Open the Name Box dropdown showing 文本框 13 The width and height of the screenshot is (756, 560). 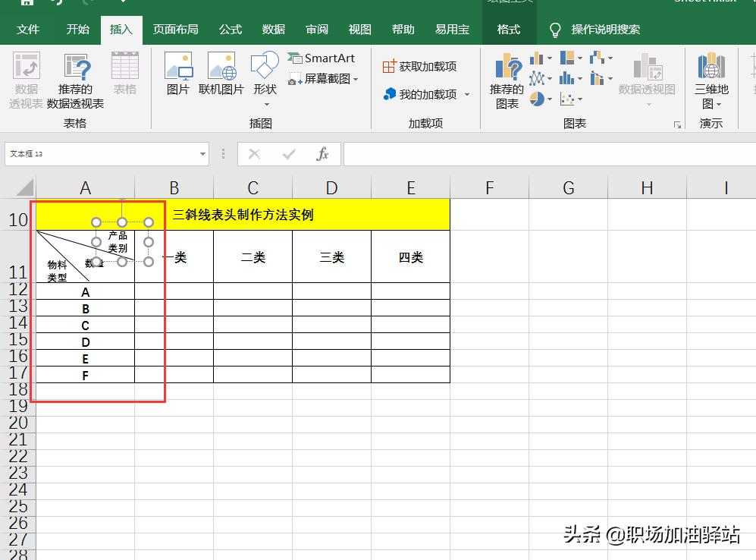(x=202, y=154)
